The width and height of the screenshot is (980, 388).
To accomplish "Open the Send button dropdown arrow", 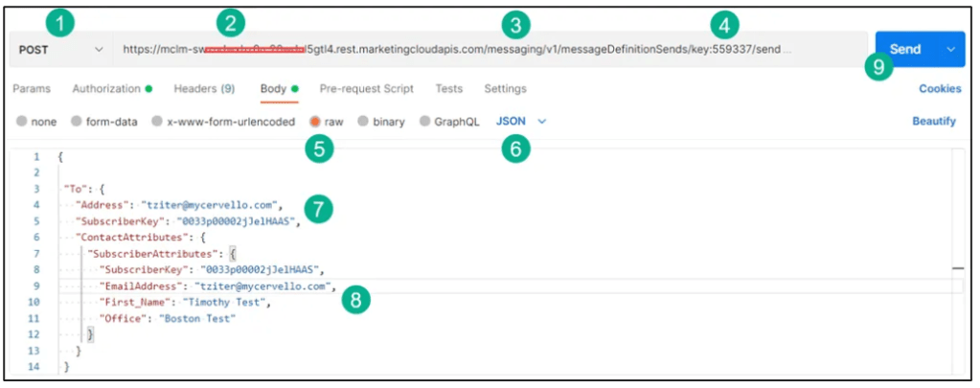I will point(951,49).
